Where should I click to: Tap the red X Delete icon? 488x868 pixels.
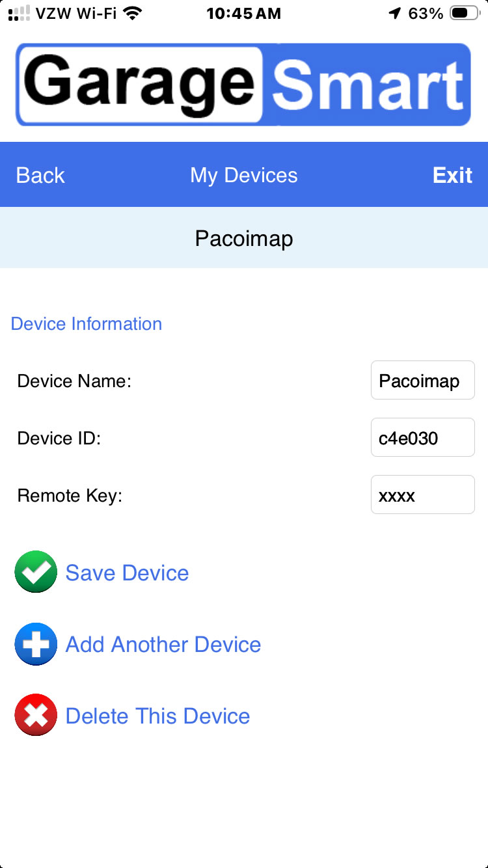coord(36,715)
